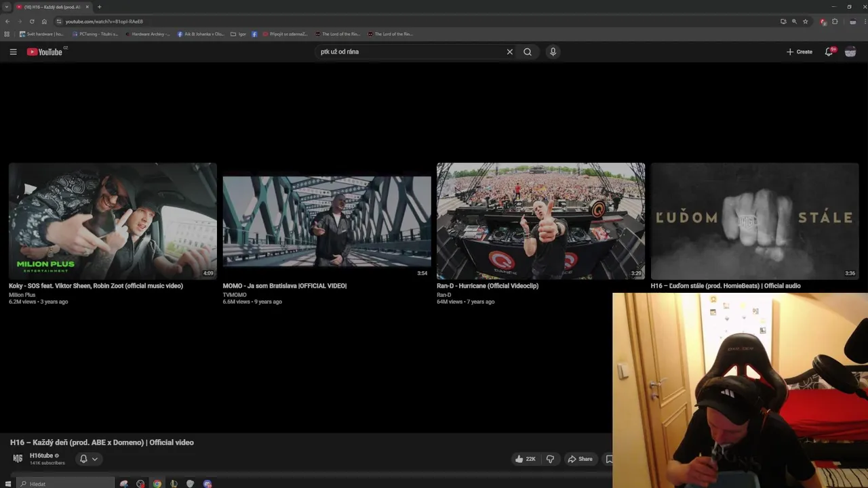Open the Ran-D – Hurricane title

pyautogui.click(x=488, y=286)
